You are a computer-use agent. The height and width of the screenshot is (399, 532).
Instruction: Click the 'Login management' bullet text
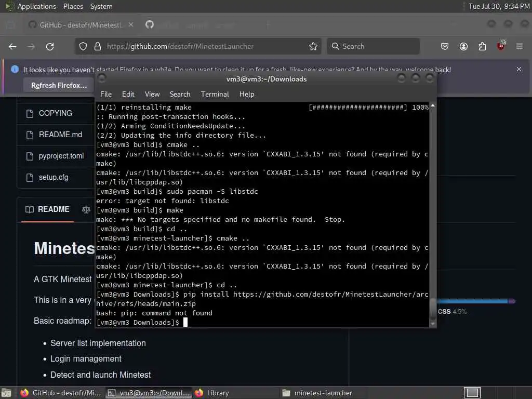click(x=86, y=359)
